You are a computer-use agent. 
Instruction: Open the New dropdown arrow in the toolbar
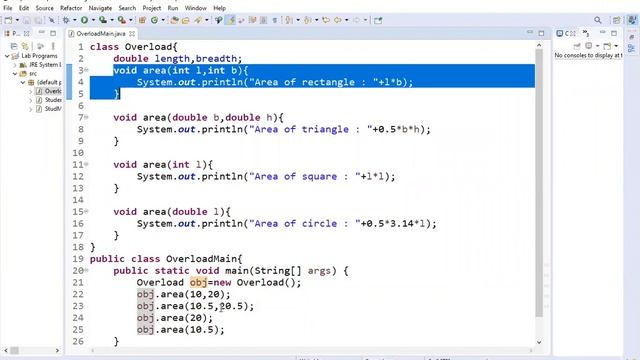point(17,20)
